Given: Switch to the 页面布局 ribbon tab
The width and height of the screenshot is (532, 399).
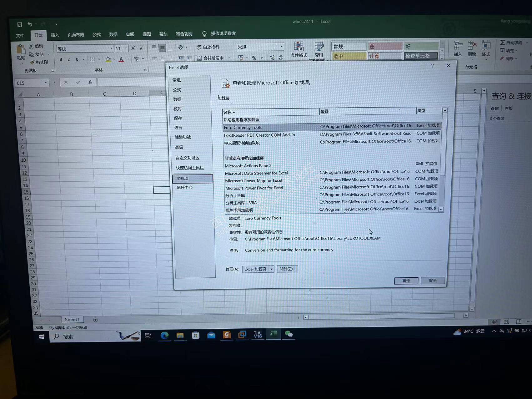Looking at the screenshot, I should coord(76,35).
